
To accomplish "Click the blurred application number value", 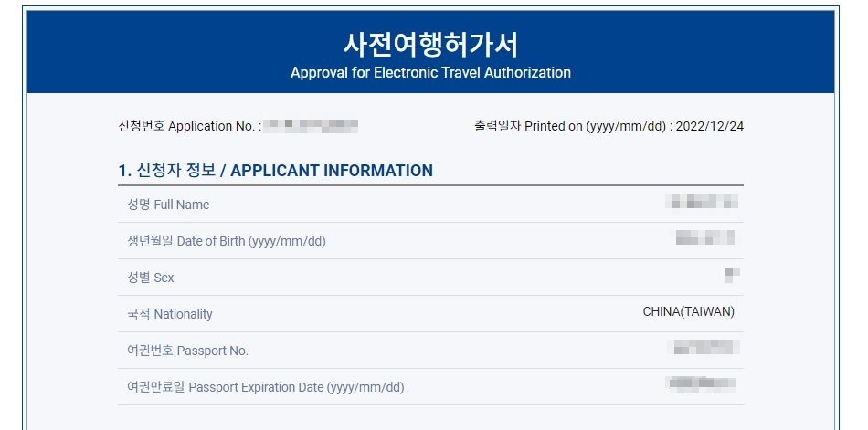I will tap(311, 126).
